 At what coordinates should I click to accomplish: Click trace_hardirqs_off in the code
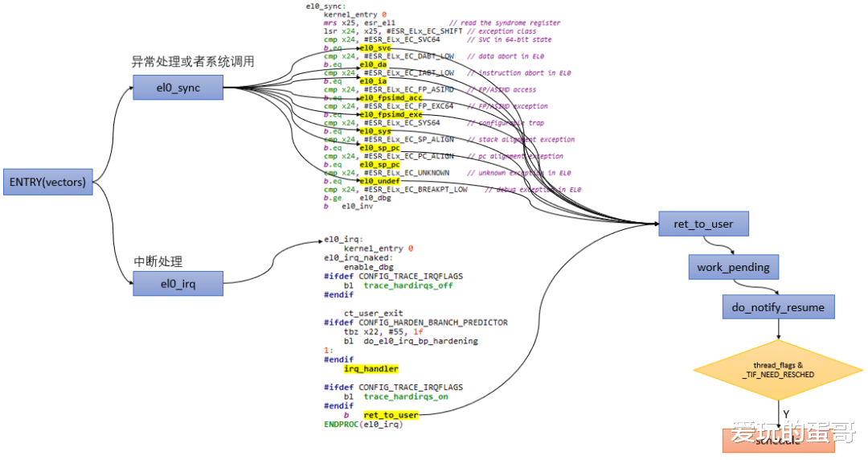click(x=408, y=285)
